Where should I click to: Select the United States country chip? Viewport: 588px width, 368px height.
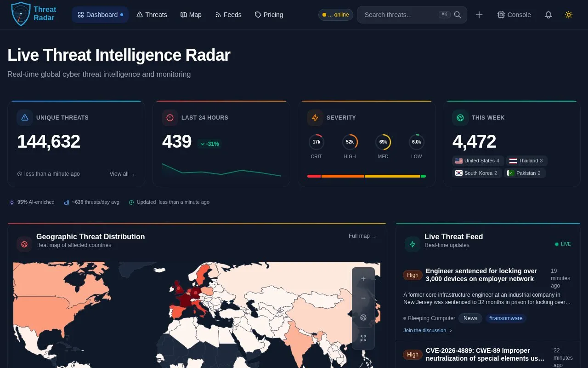478,161
